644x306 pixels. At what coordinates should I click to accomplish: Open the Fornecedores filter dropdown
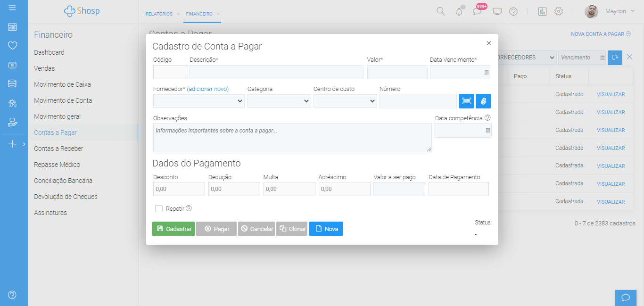tap(527, 58)
